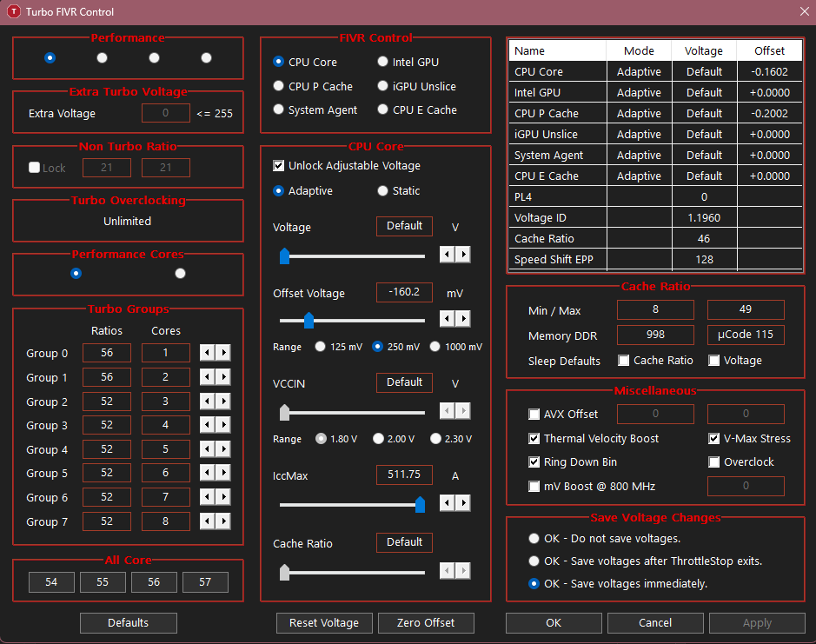Screen dimensions: 816x644
Task: Enable the AVX Offset checkbox
Action: click(534, 415)
